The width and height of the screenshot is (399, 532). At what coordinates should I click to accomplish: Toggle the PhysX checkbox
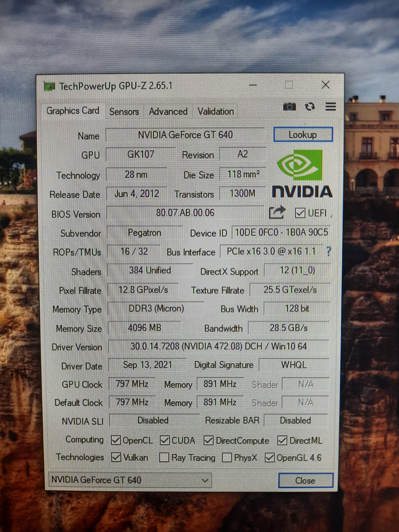coord(227,458)
